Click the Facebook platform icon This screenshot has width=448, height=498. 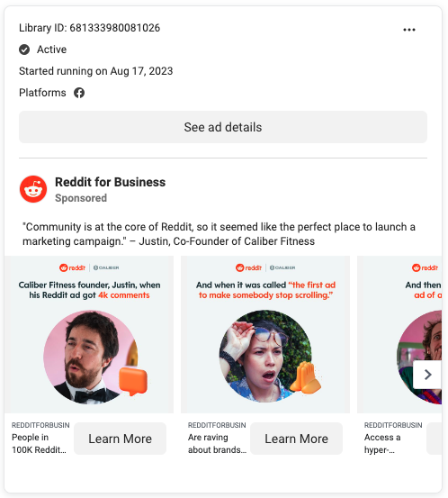tap(79, 93)
